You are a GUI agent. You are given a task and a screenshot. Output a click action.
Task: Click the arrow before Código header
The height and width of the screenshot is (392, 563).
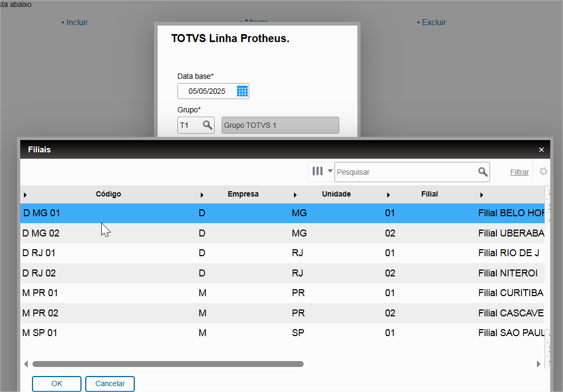(25, 195)
